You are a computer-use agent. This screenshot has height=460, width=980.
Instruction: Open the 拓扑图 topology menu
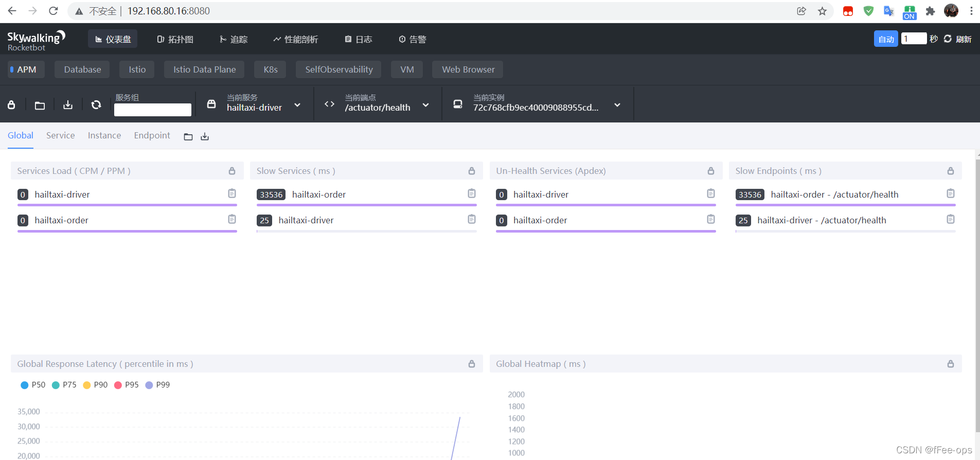pos(175,39)
